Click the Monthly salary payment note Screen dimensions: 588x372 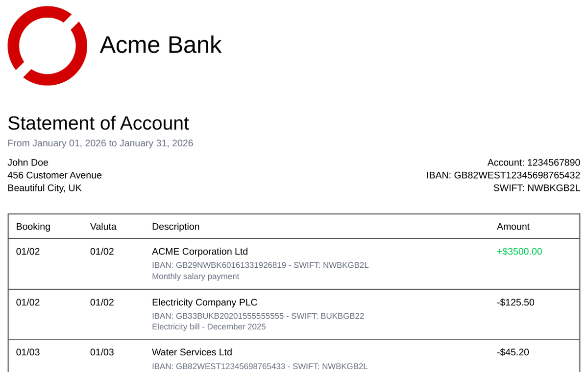point(196,277)
